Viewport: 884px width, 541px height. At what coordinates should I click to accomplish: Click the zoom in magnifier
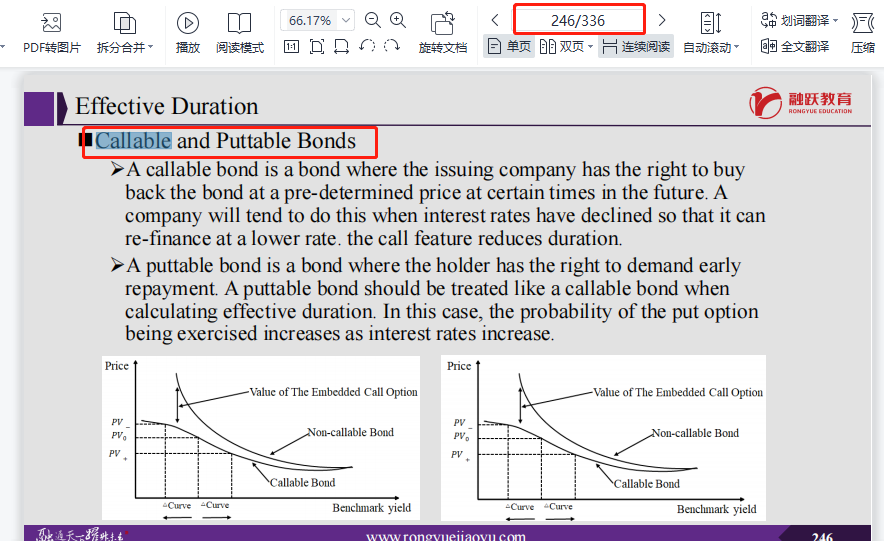pos(398,20)
